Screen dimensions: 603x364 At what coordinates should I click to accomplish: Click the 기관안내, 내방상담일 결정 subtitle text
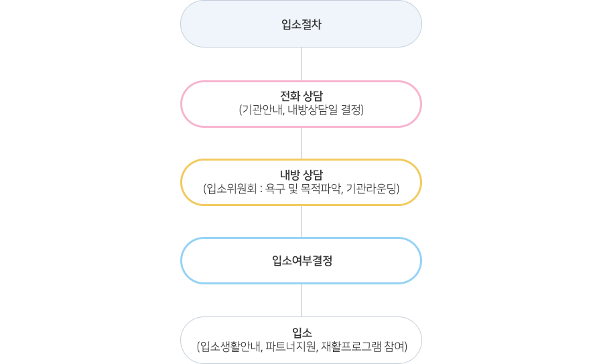tap(301, 110)
